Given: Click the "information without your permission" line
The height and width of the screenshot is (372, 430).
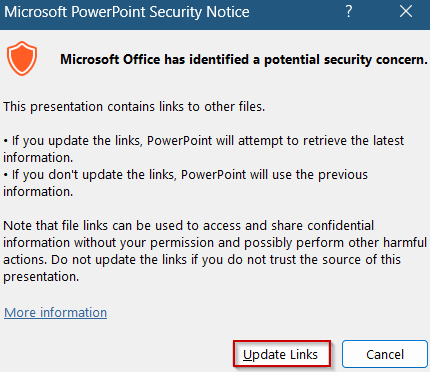Looking at the screenshot, I should click(215, 243).
